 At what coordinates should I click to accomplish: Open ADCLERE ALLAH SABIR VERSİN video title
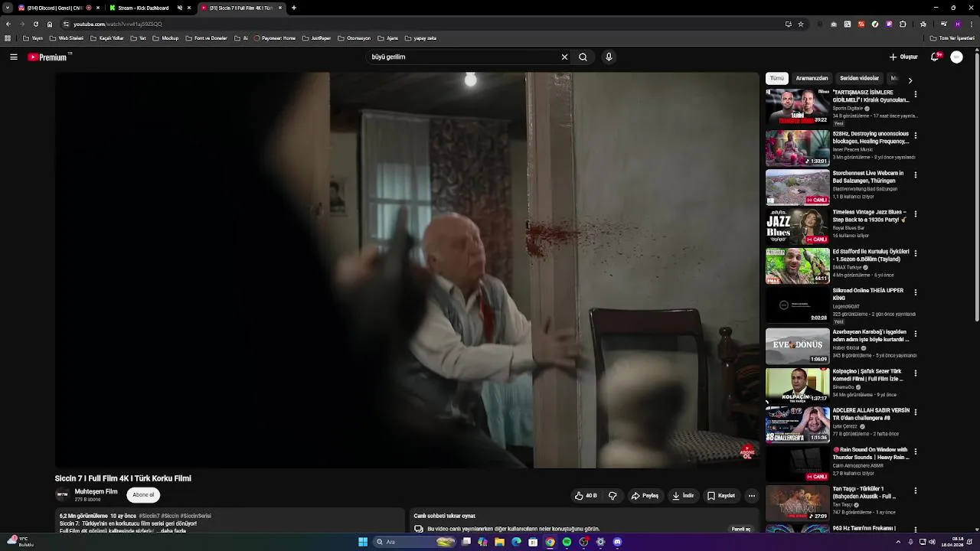(x=871, y=414)
